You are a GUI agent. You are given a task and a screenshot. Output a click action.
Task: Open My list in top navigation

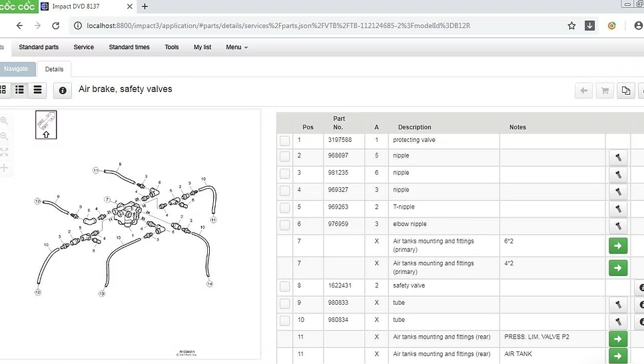click(x=202, y=47)
